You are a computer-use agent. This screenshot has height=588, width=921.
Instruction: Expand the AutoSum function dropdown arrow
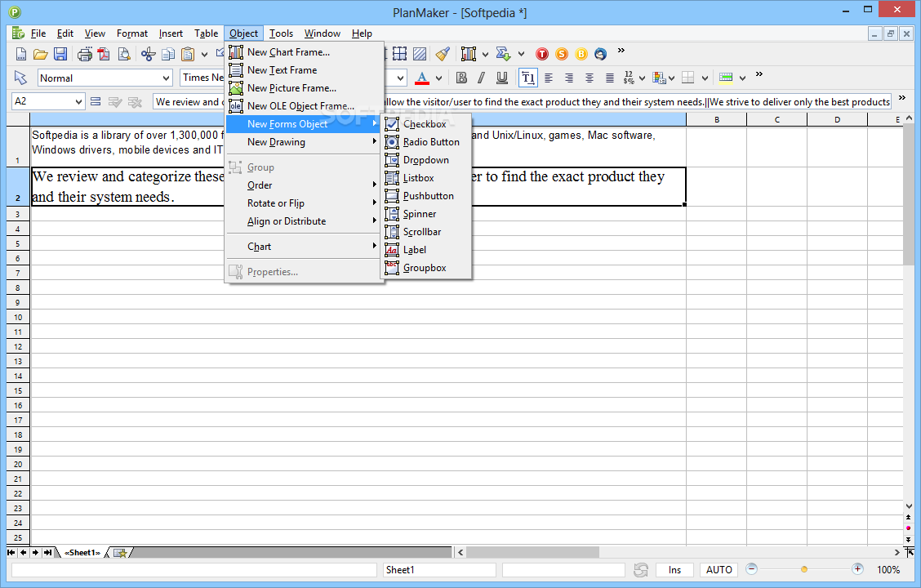pos(521,55)
